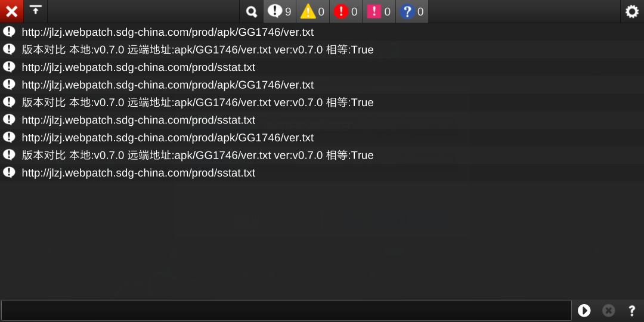Toggle the blue question-mark log filter
This screenshot has height=322, width=644.
coord(412,11)
